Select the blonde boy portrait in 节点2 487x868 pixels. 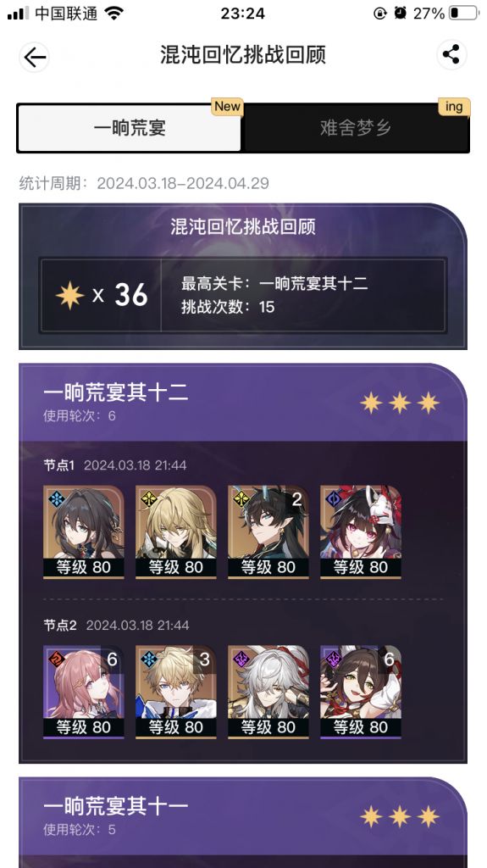point(176,692)
